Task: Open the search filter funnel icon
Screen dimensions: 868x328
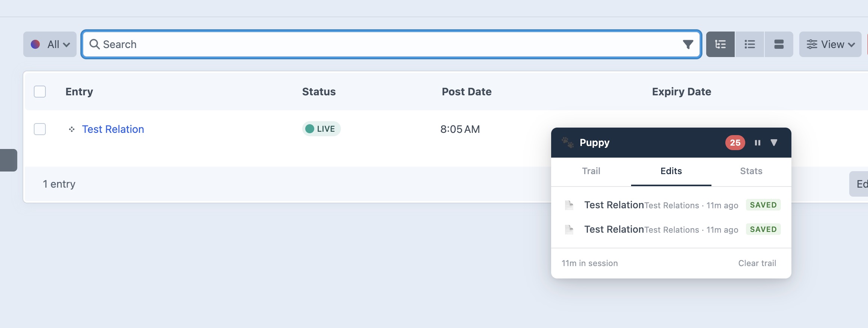Action: point(688,44)
